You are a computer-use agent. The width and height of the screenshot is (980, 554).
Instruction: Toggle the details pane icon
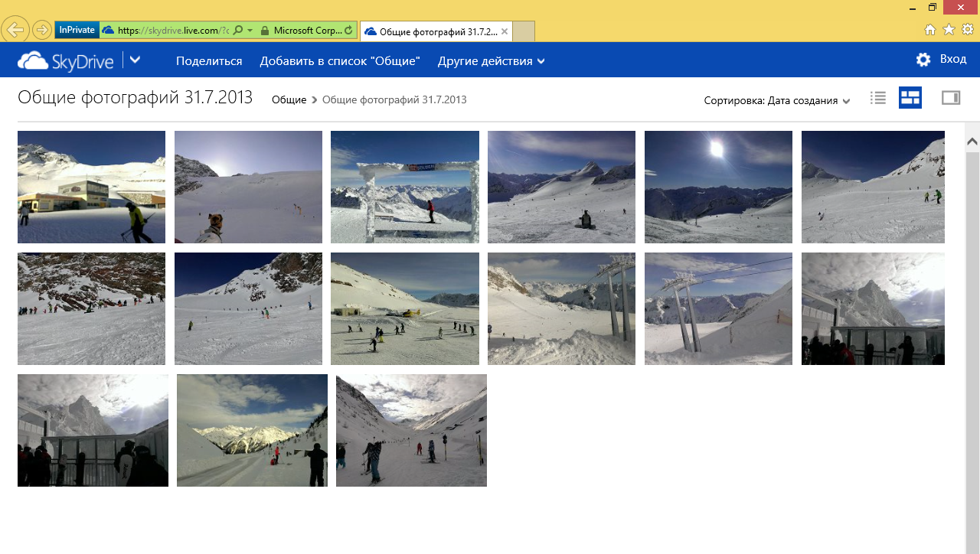[x=950, y=98]
